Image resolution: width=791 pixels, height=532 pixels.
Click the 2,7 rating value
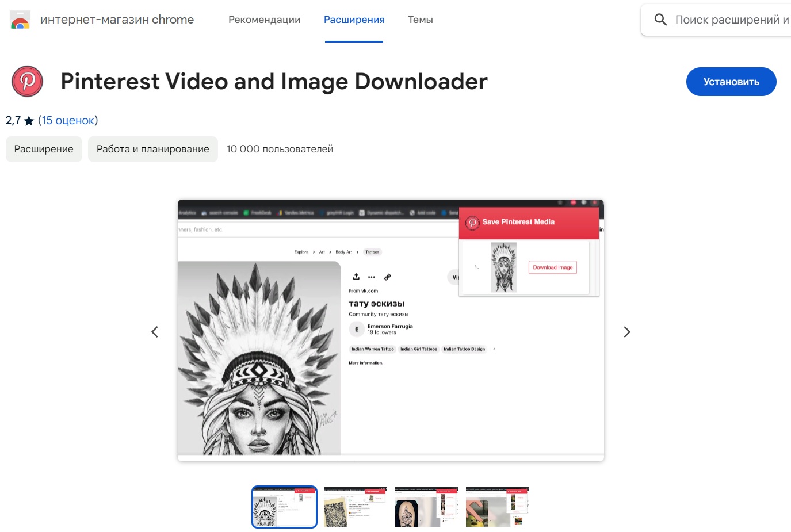pos(13,120)
